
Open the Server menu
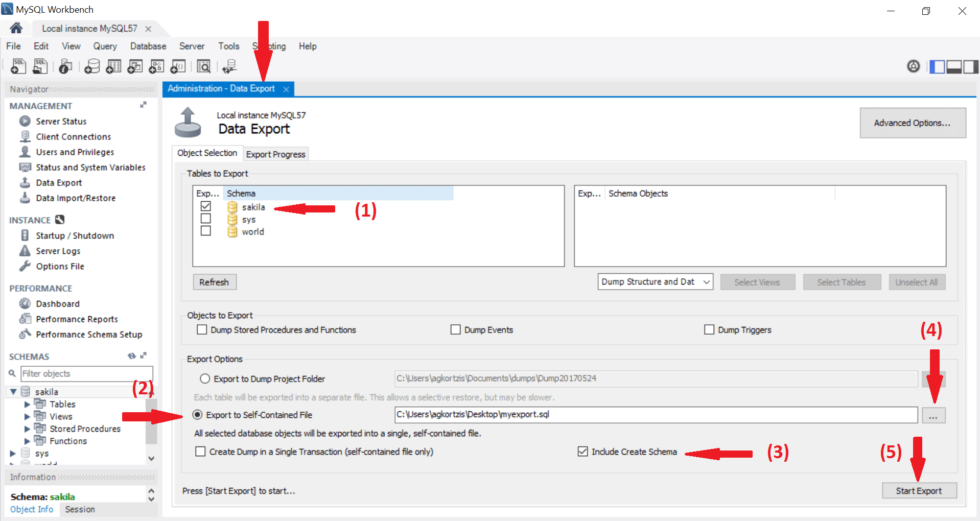pos(192,46)
